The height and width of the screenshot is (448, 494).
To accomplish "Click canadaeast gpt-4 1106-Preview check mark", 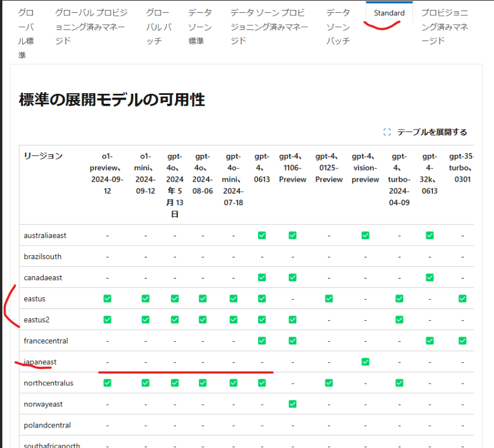I will pyautogui.click(x=292, y=277).
